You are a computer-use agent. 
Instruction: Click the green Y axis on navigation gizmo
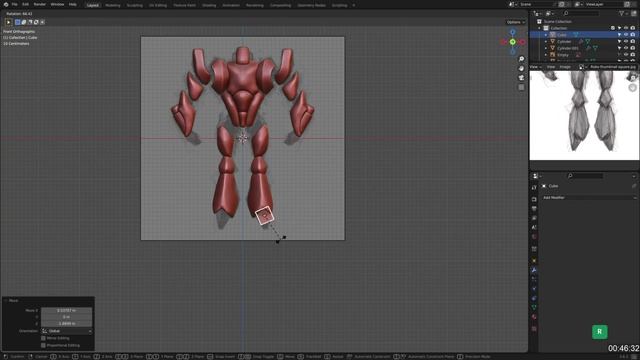[513, 42]
